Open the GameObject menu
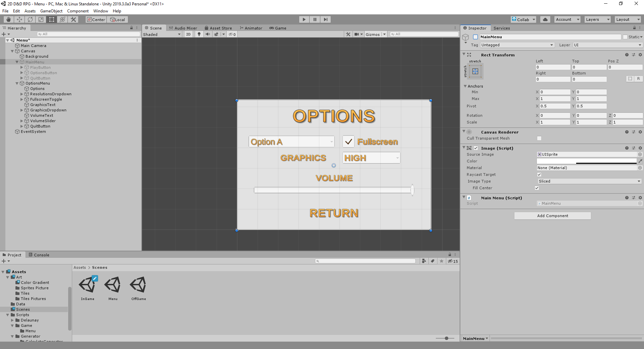Viewport: 644px width, 349px height. (x=51, y=11)
